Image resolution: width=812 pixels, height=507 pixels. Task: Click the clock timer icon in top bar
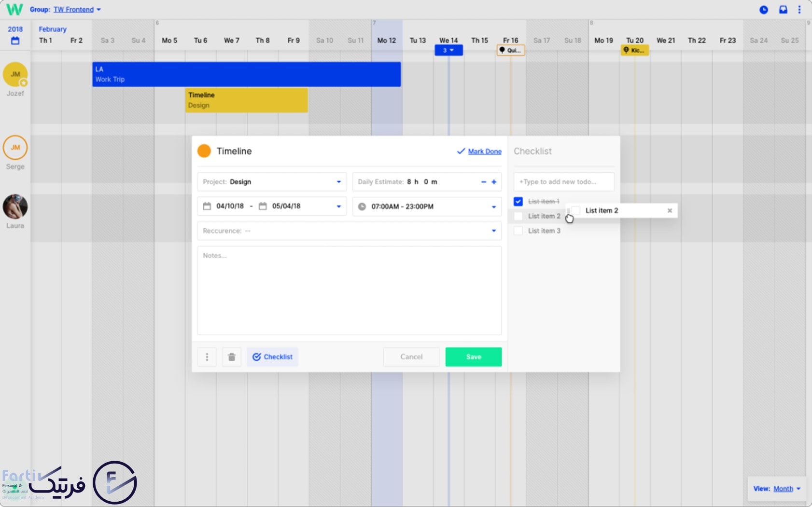764,10
